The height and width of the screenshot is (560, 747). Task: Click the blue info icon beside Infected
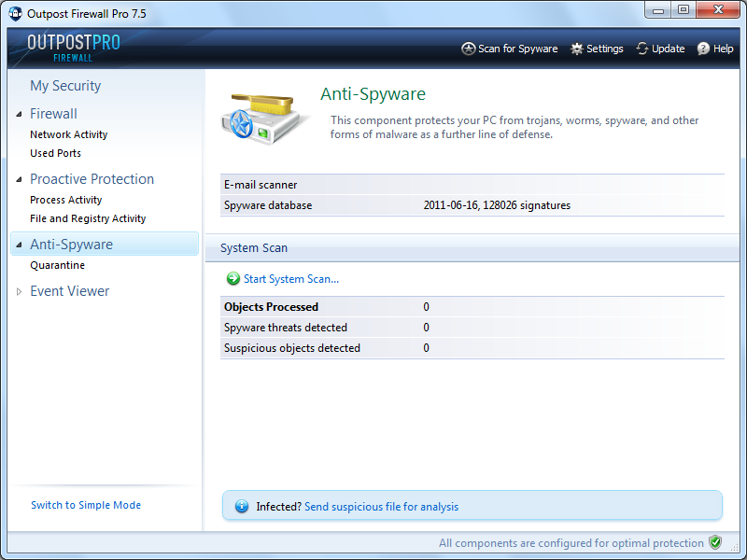coord(242,507)
